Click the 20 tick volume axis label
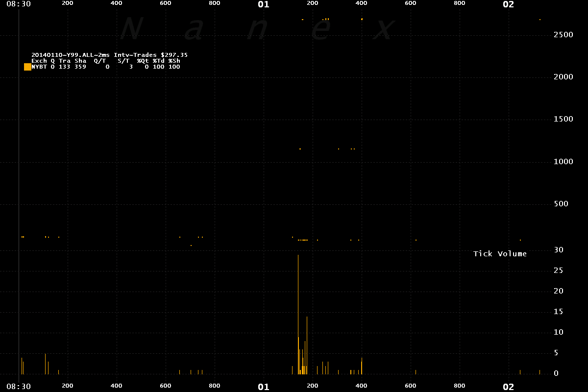 coord(559,291)
